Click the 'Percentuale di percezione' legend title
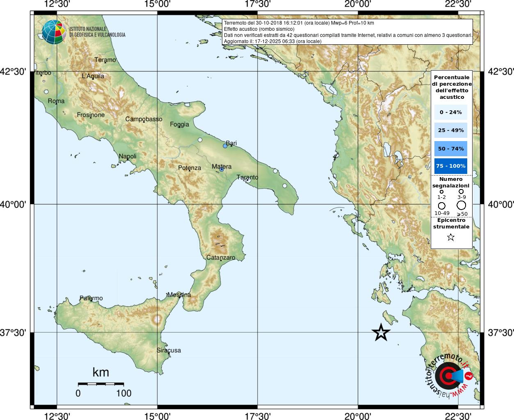This screenshot has height=420, width=514. click(x=452, y=87)
